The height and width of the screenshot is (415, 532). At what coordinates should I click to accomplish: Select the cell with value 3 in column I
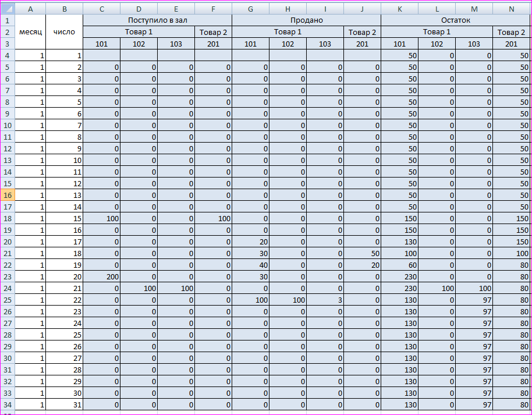coord(325,300)
